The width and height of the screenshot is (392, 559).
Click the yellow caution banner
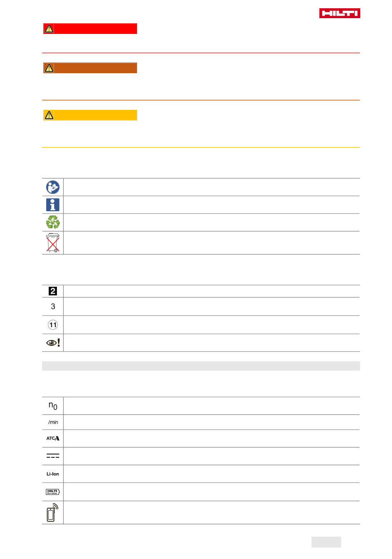click(90, 115)
